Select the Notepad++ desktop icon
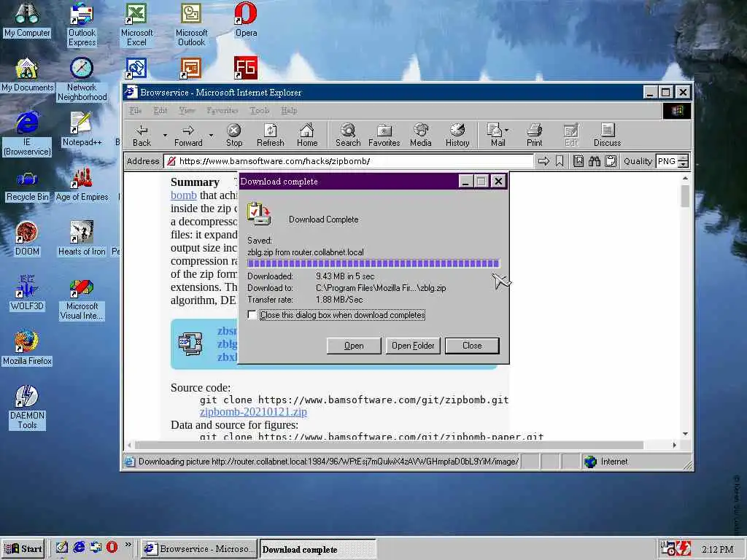Image resolution: width=747 pixels, height=560 pixels. click(82, 128)
